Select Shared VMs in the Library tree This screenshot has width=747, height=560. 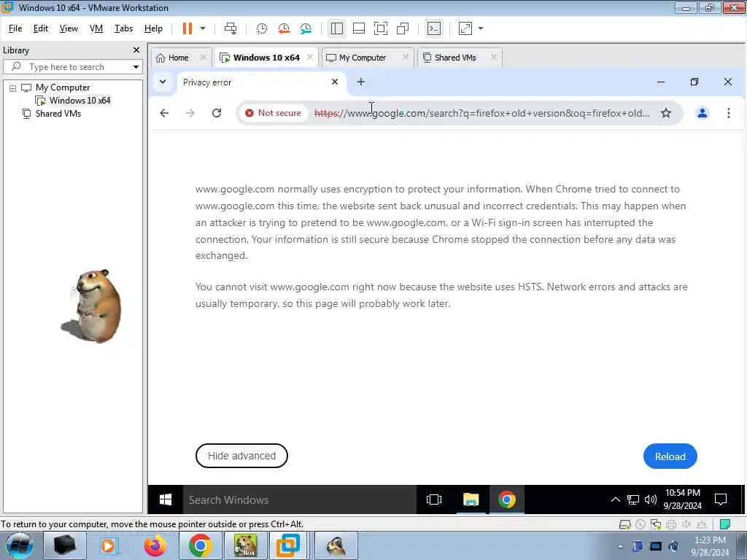point(58,114)
